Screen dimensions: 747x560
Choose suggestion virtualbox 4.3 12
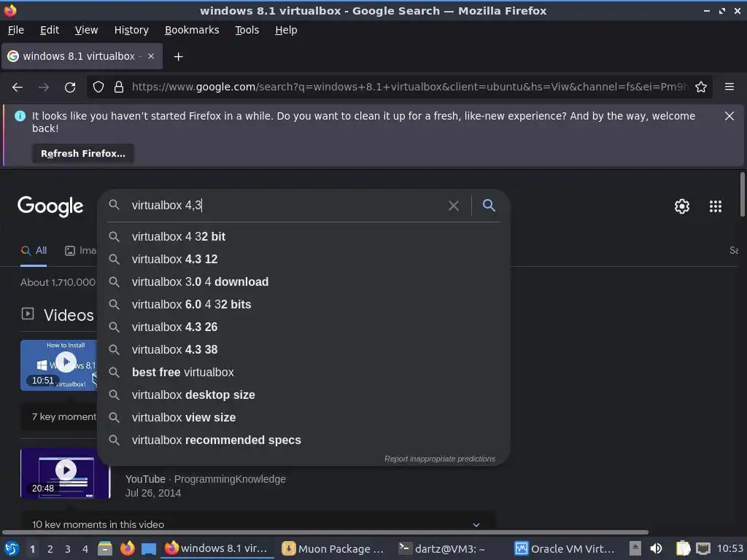(x=304, y=259)
